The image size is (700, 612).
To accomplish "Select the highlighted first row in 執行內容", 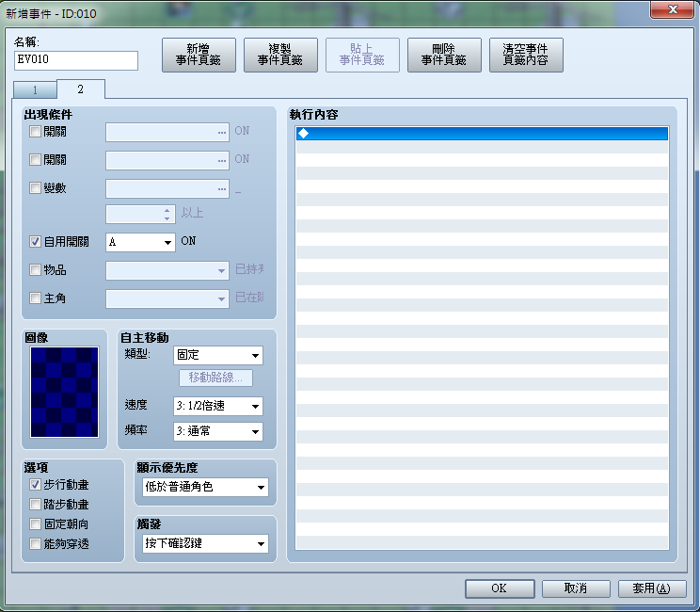I will point(482,134).
